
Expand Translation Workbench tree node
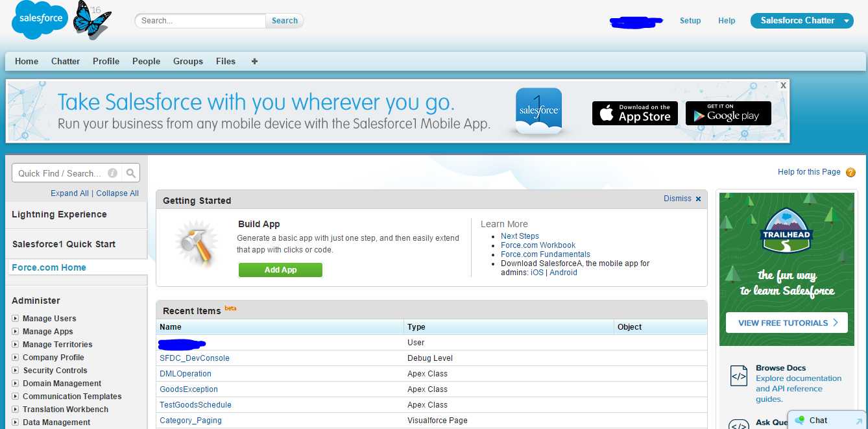tap(16, 410)
